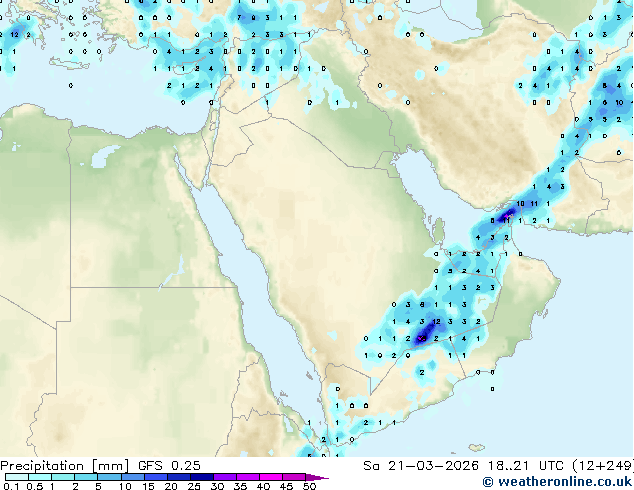The width and height of the screenshot is (634, 490).
Task: Select the 25–30 mm navy legend swatch
Action: pos(201,477)
